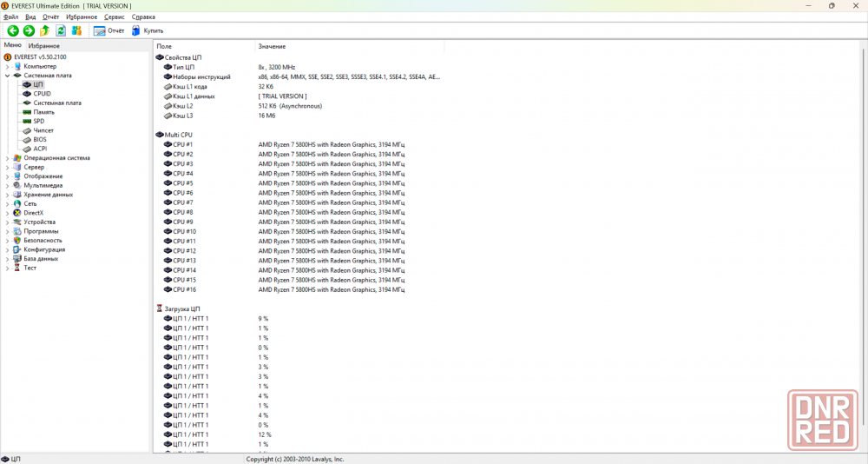Click the Поле column header
The image size is (868, 464).
coord(204,47)
